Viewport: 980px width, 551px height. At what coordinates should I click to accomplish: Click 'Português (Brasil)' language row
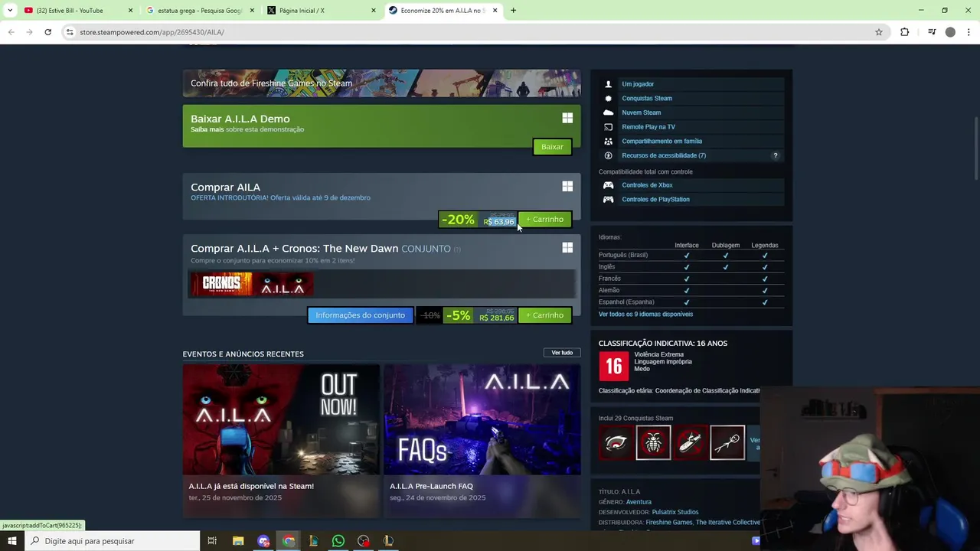point(691,255)
